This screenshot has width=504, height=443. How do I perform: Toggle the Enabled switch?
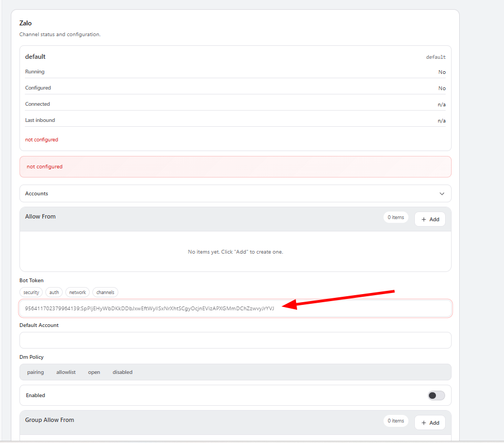click(436, 396)
